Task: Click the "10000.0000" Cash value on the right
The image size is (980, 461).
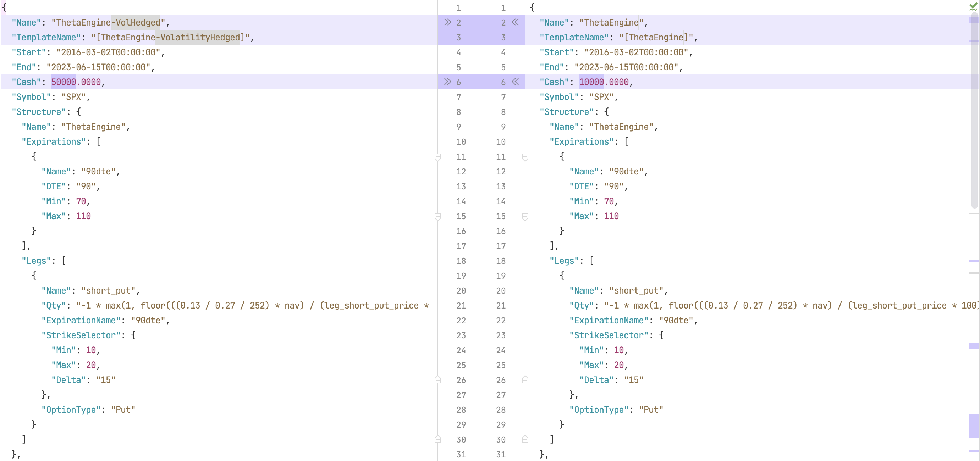Action: tap(604, 82)
